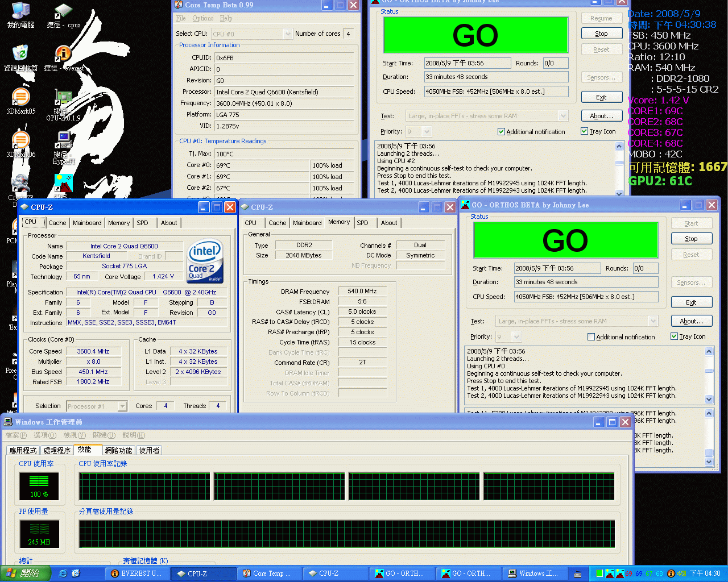
Task: Click Frequency value in Core Temp window
Action: 284,103
